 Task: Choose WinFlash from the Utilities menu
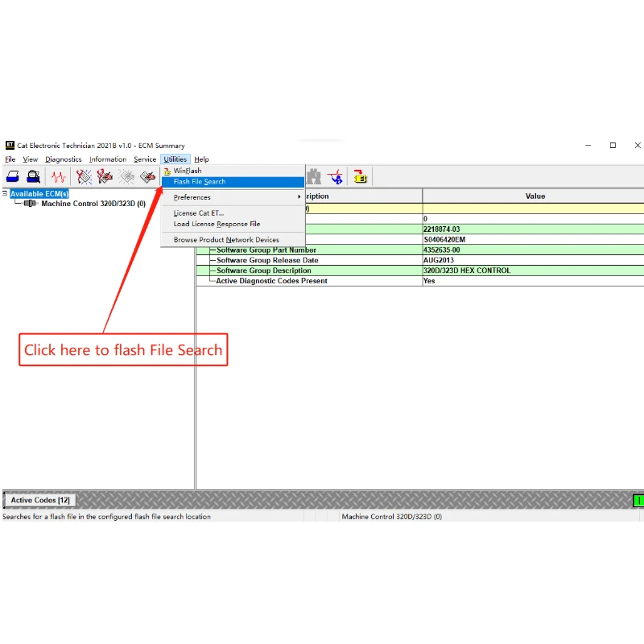point(233,171)
